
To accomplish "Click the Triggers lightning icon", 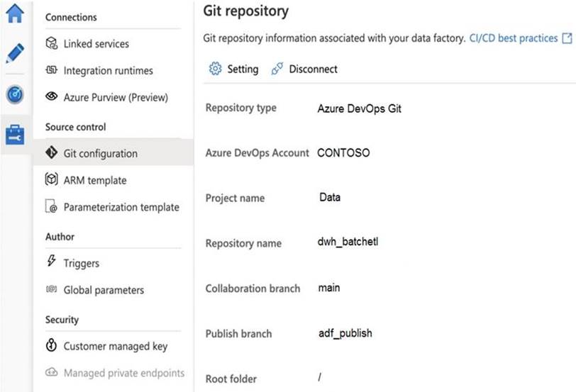I will pyautogui.click(x=51, y=262).
